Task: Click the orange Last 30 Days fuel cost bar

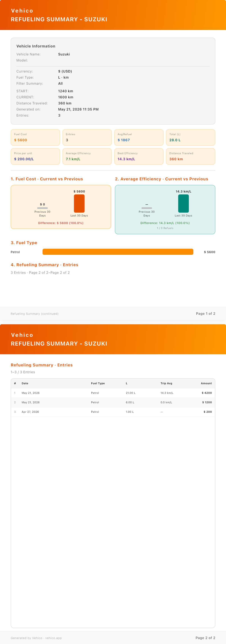Action: pos(79,204)
